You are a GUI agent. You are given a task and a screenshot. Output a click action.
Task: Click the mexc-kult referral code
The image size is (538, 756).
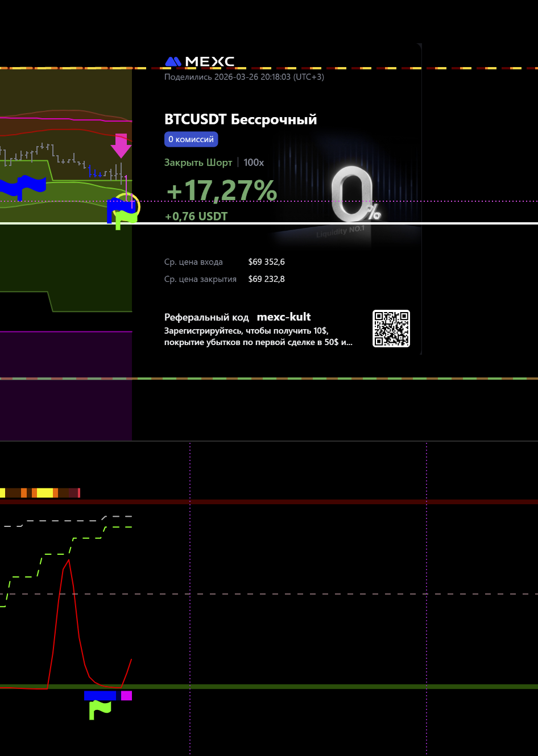(x=284, y=317)
